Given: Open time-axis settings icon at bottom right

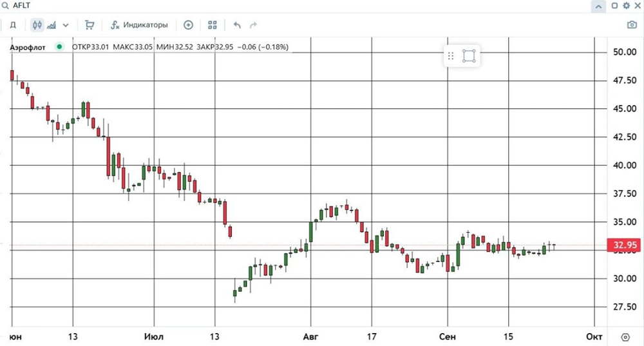Looking at the screenshot, I should 625,337.
